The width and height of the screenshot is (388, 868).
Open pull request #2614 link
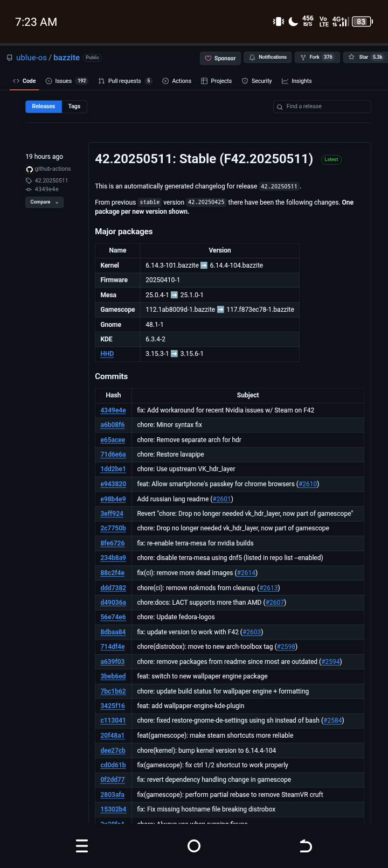pos(246,573)
